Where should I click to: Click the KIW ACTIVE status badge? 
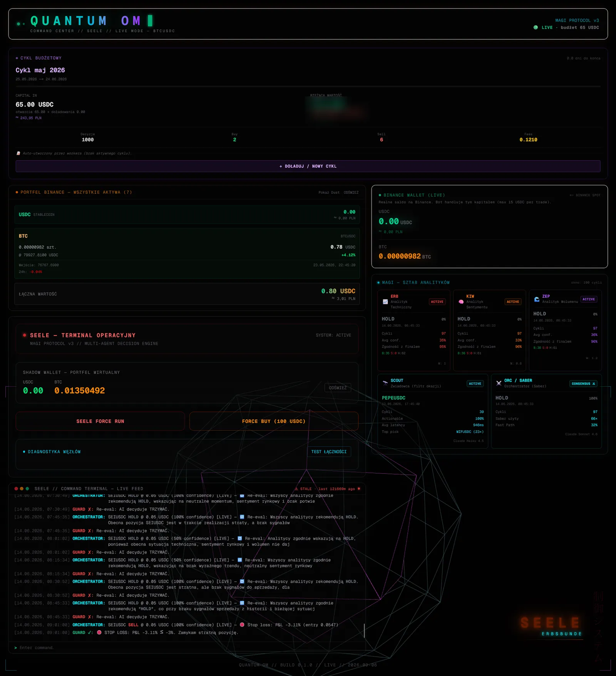click(x=513, y=302)
